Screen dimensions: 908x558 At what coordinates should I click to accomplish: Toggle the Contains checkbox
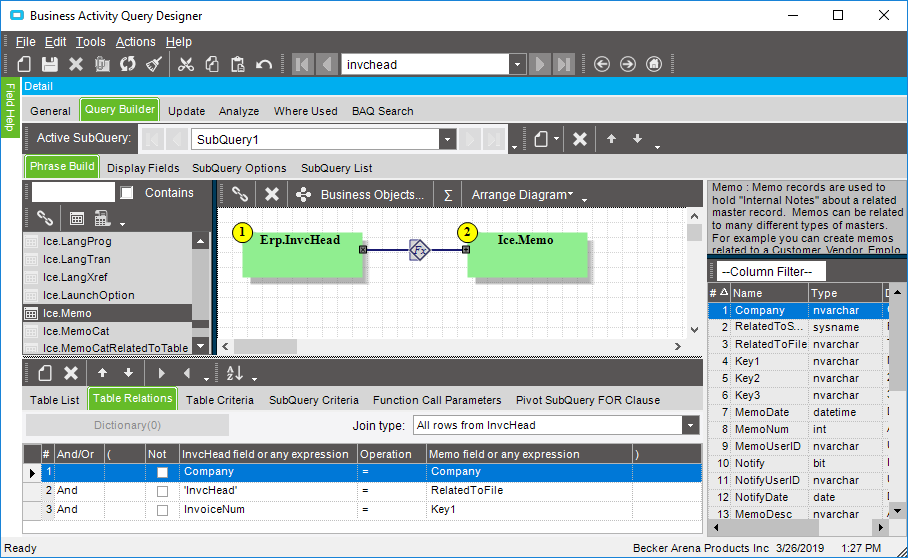pos(127,193)
